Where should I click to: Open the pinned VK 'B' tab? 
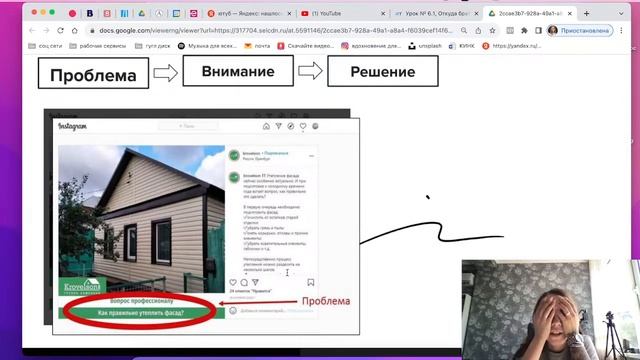pyautogui.click(x=89, y=13)
